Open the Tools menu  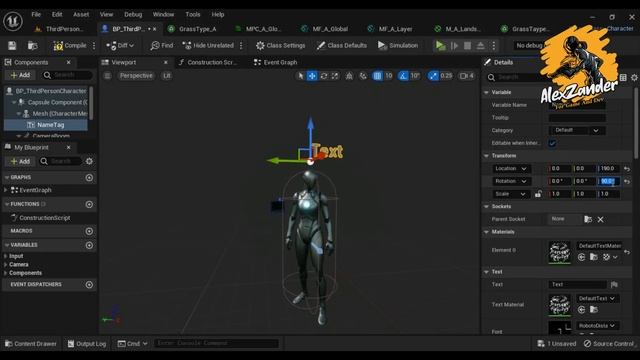click(193, 14)
